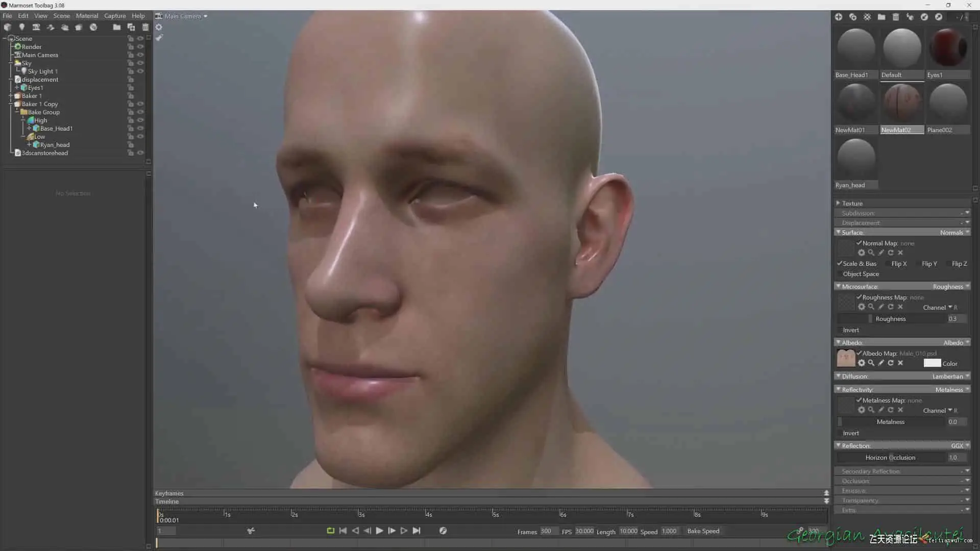Toggle the Scale & Bias checkbox

click(840, 264)
